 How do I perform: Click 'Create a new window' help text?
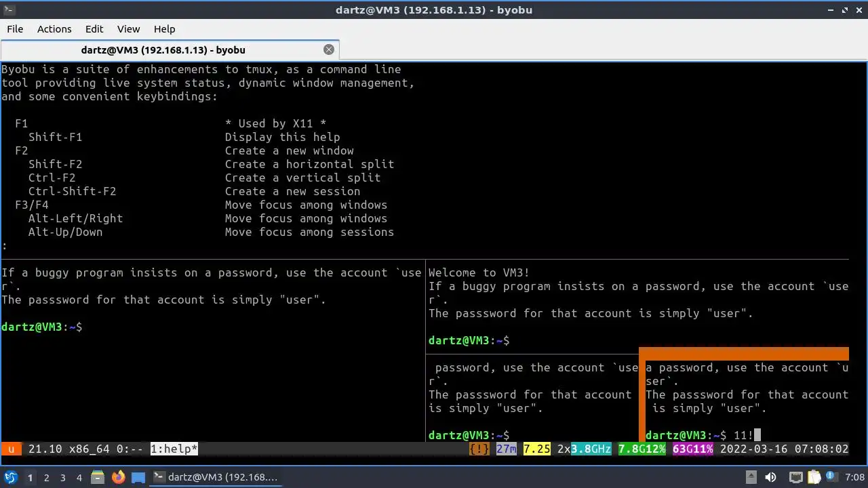tap(289, 150)
